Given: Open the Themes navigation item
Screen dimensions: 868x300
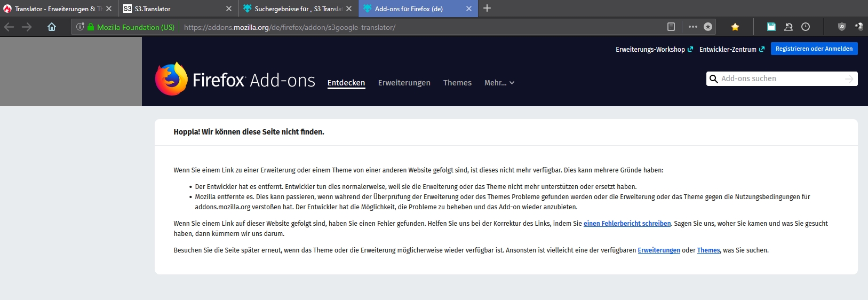Looking at the screenshot, I should tap(457, 83).
